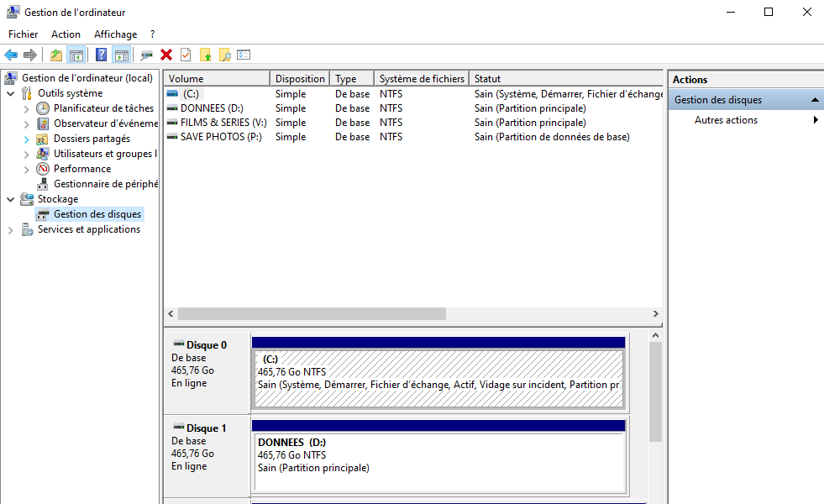Viewport: 824px width, 504px height.
Task: Select the Disque 0 label box
Action: [x=207, y=373]
